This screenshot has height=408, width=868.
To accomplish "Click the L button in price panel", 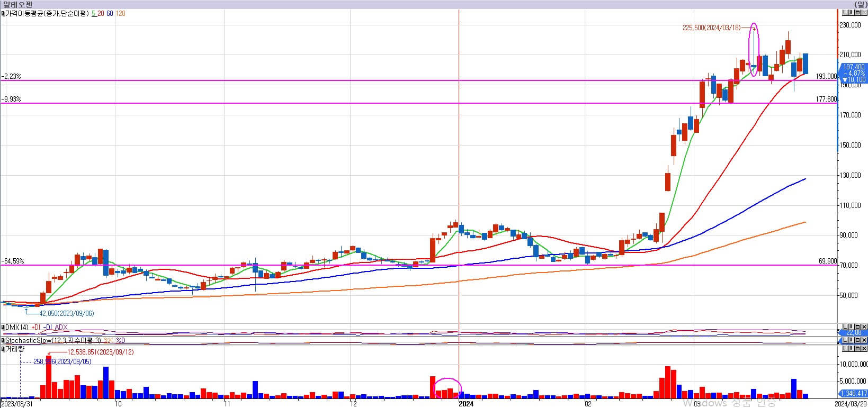I will (x=845, y=12).
